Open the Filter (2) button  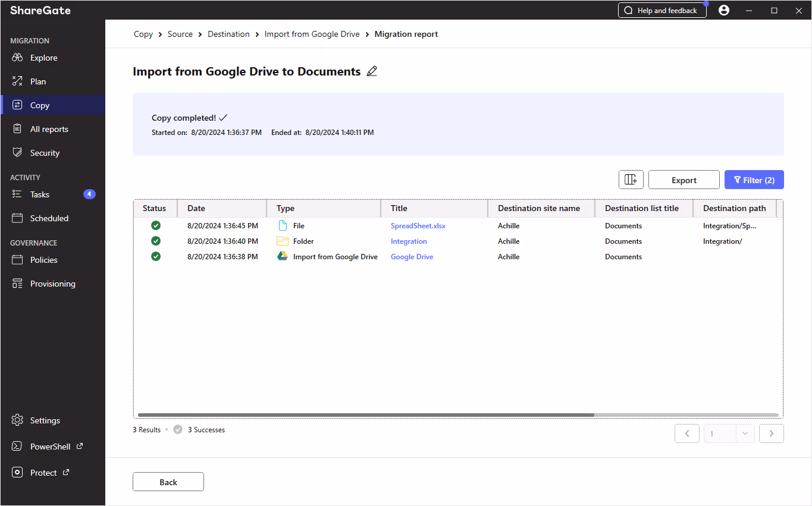point(754,180)
